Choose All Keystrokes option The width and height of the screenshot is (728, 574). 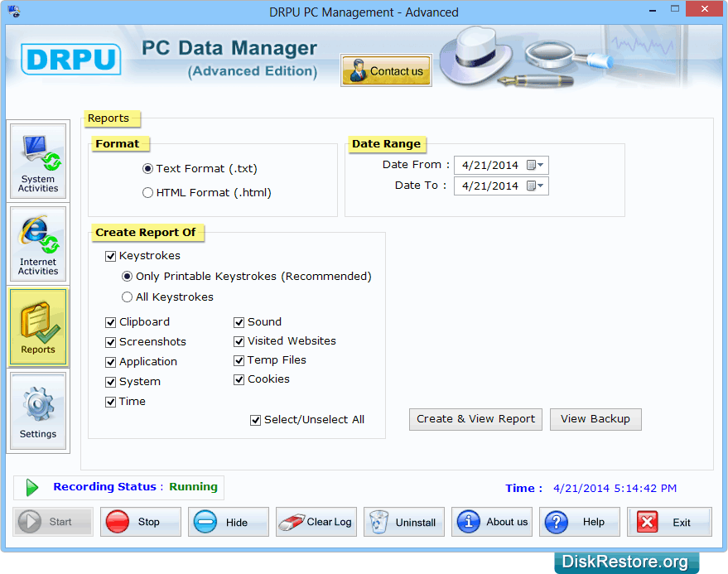pyautogui.click(x=127, y=297)
